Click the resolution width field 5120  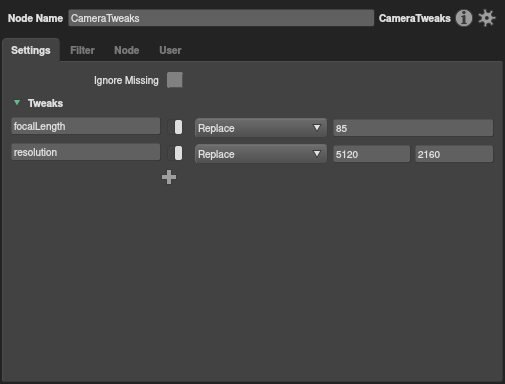coord(372,154)
